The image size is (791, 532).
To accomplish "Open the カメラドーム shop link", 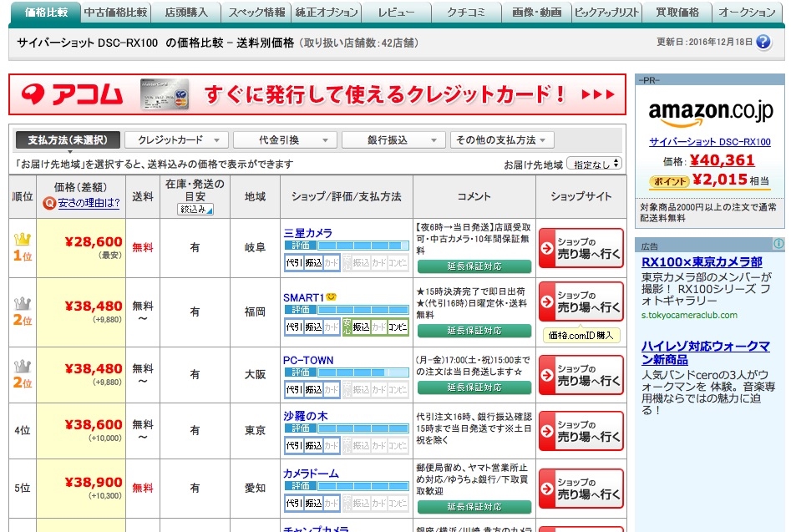I will 311,474.
